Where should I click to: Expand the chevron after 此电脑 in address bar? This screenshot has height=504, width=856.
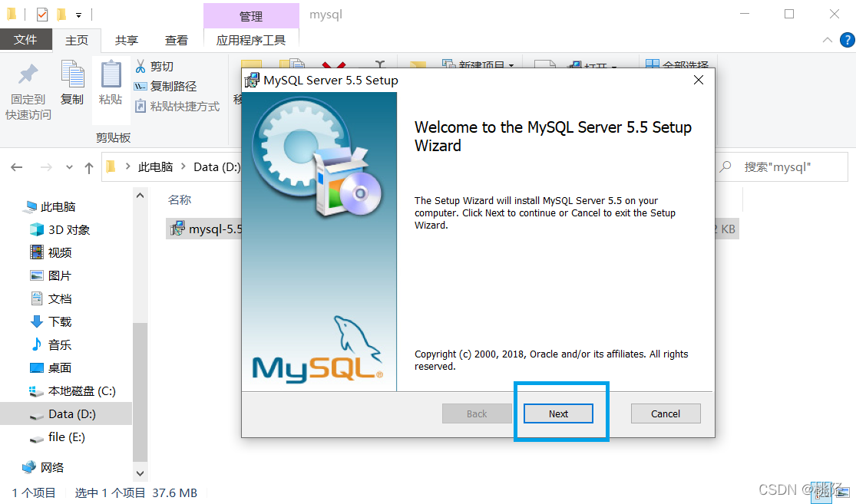pyautogui.click(x=183, y=166)
